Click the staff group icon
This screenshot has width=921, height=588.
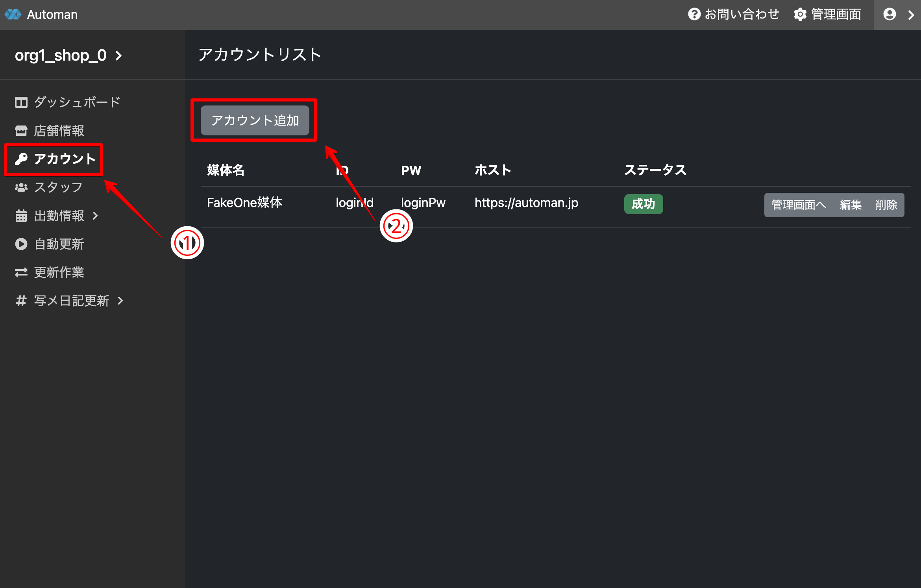point(21,187)
